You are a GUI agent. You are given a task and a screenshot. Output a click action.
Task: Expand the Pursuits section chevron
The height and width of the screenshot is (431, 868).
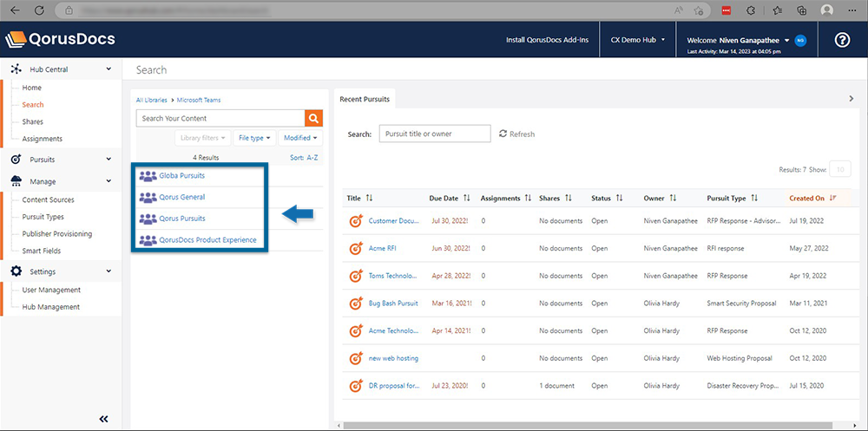click(109, 160)
